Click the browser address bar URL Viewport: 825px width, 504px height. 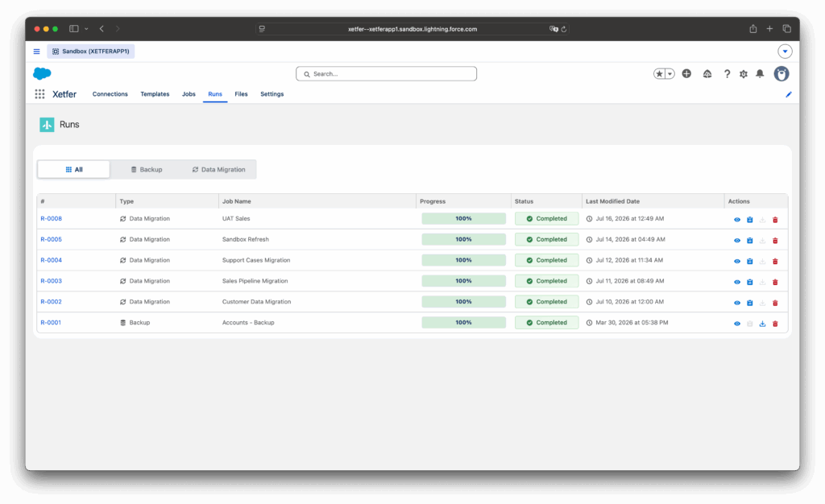412,29
